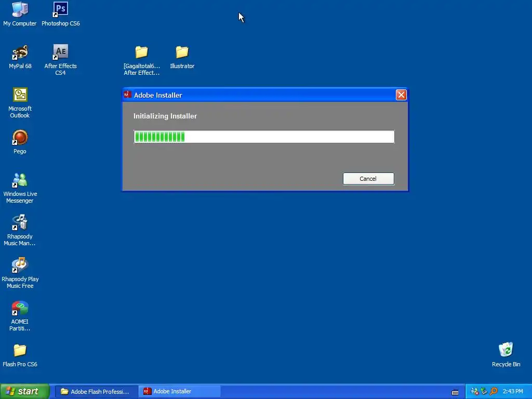Launch Photoshop CS6 shortcut

pyautogui.click(x=60, y=14)
